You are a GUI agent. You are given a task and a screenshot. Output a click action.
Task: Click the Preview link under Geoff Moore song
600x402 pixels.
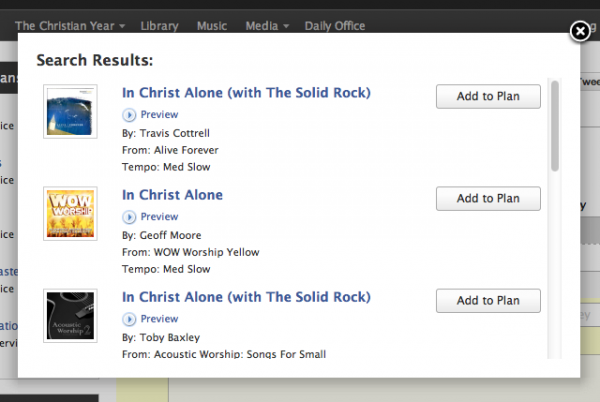(x=159, y=217)
